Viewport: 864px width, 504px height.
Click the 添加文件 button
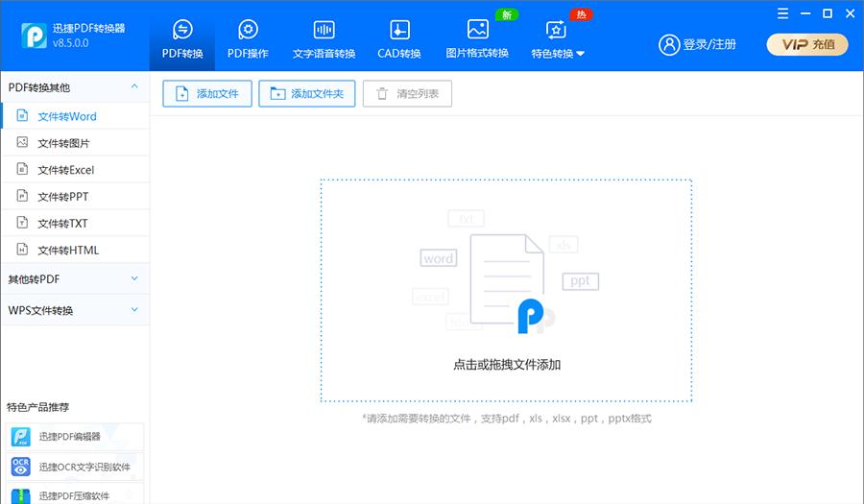[207, 94]
